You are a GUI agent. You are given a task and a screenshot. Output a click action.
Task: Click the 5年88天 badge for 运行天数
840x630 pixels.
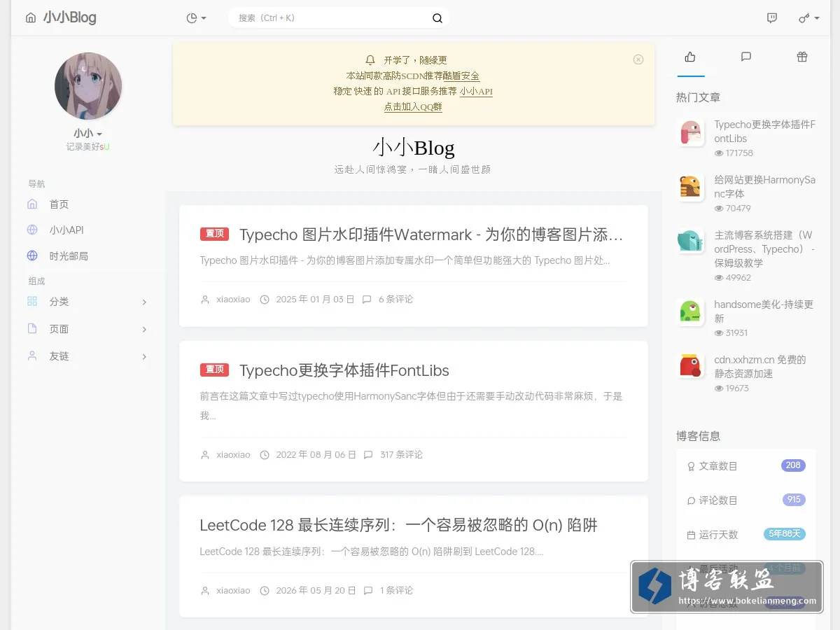point(785,534)
